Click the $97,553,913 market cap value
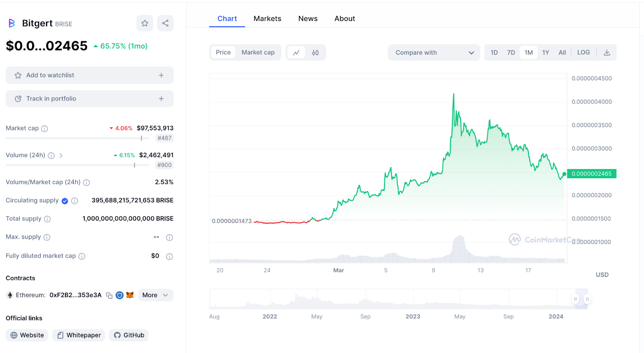644x353 pixels. coord(155,128)
